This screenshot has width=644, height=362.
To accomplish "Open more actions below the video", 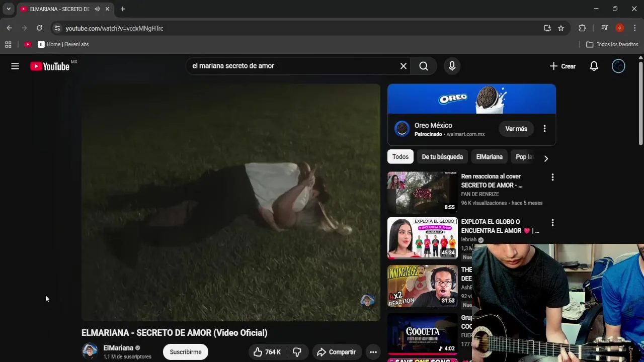I will pos(373,352).
